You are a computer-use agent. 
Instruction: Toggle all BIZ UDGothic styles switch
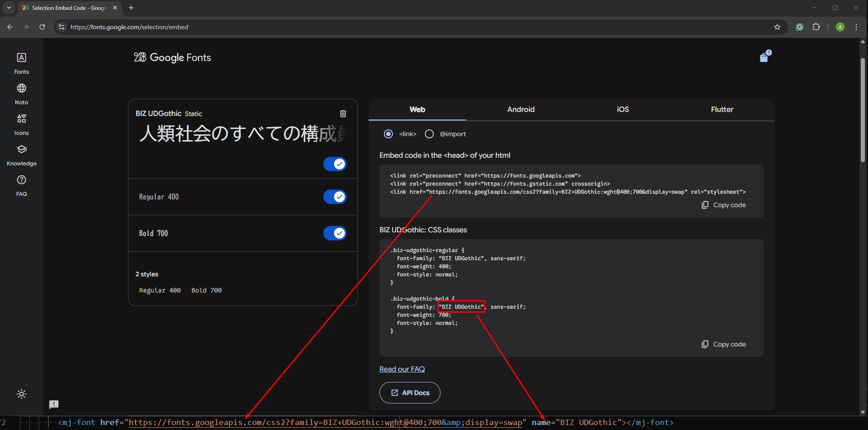coord(335,164)
